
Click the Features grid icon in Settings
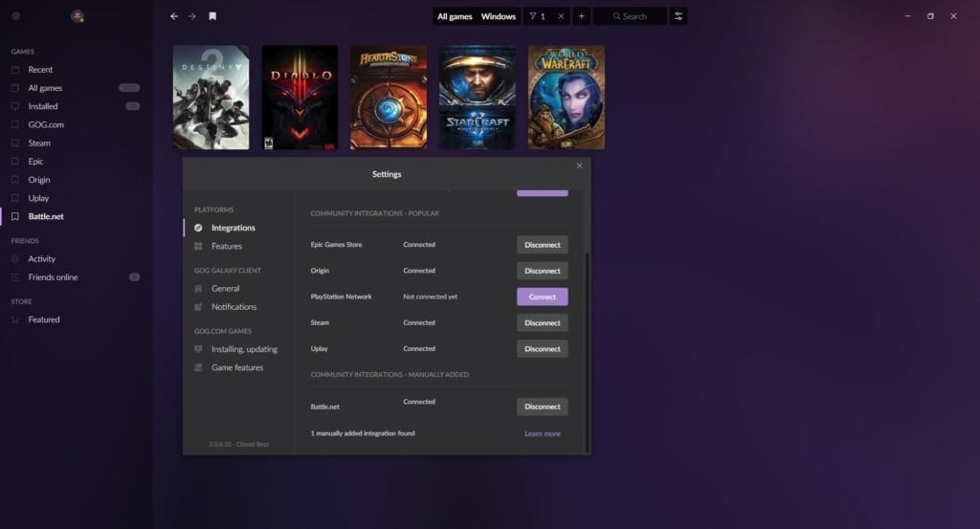coord(198,246)
